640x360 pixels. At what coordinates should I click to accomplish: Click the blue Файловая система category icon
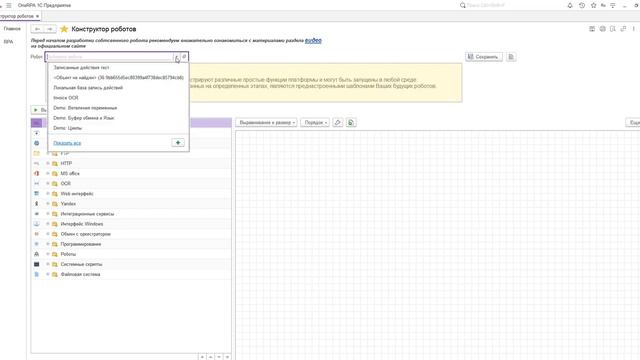coord(36,274)
